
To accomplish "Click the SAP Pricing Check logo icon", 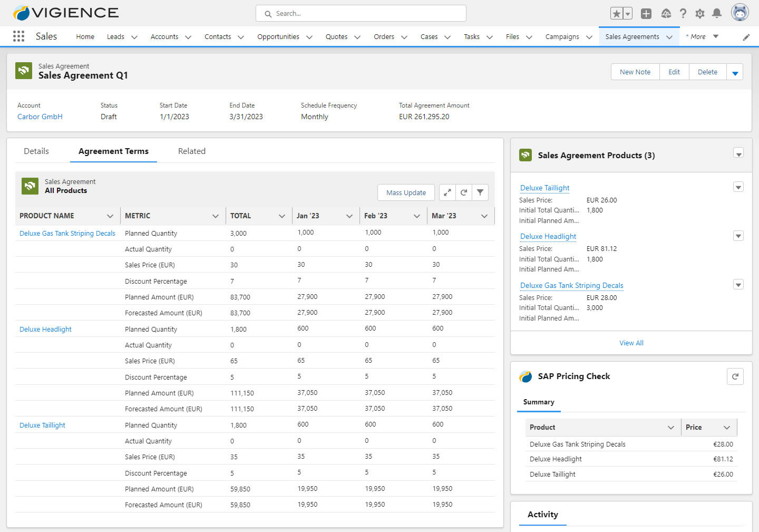I will 526,376.
